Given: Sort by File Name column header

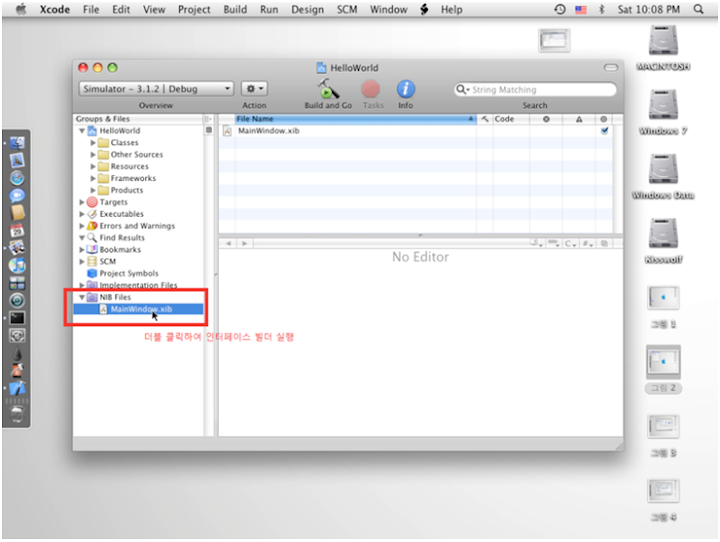Looking at the screenshot, I should click(355, 119).
